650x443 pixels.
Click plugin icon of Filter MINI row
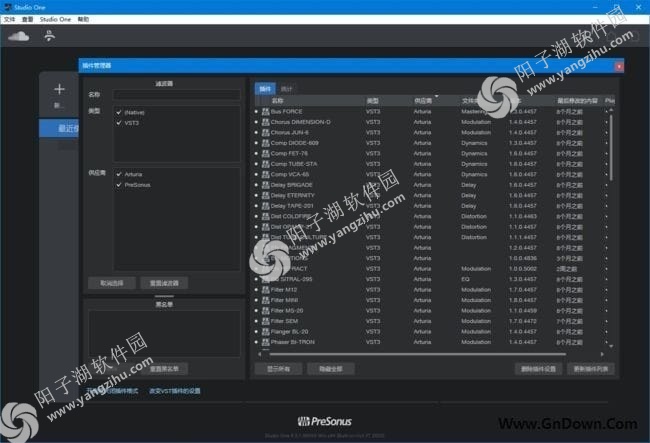(266, 300)
